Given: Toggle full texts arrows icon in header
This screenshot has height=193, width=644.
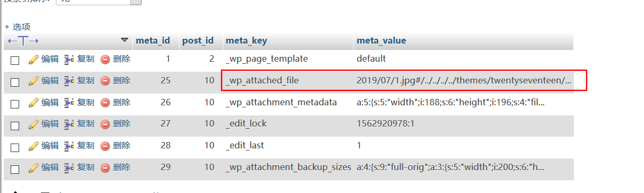Looking at the screenshot, I should click(x=23, y=40).
